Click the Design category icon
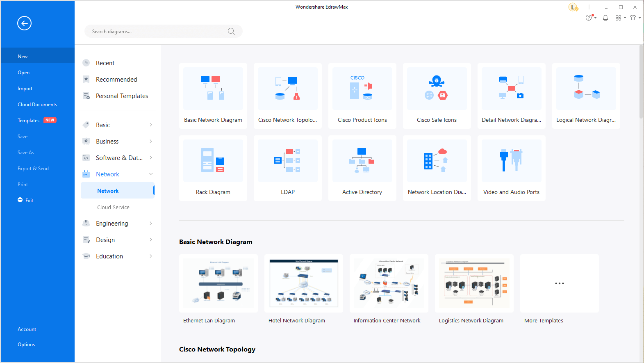The image size is (644, 363). (86, 240)
